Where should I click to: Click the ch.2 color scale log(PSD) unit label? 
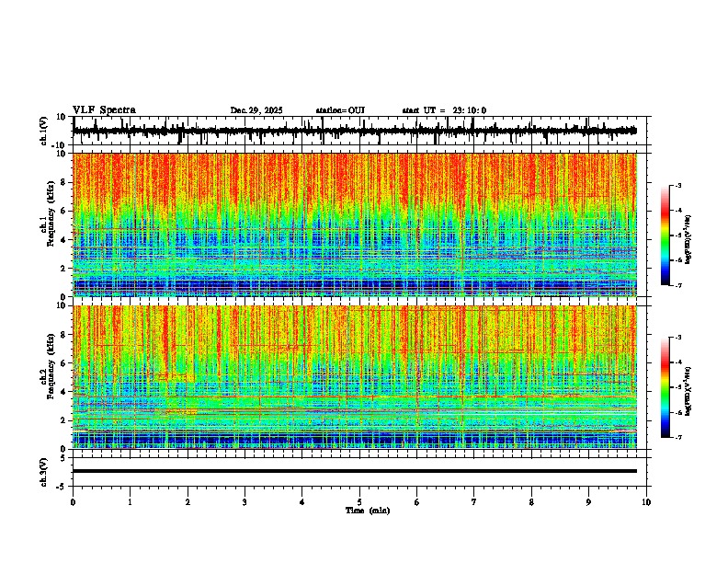point(688,392)
